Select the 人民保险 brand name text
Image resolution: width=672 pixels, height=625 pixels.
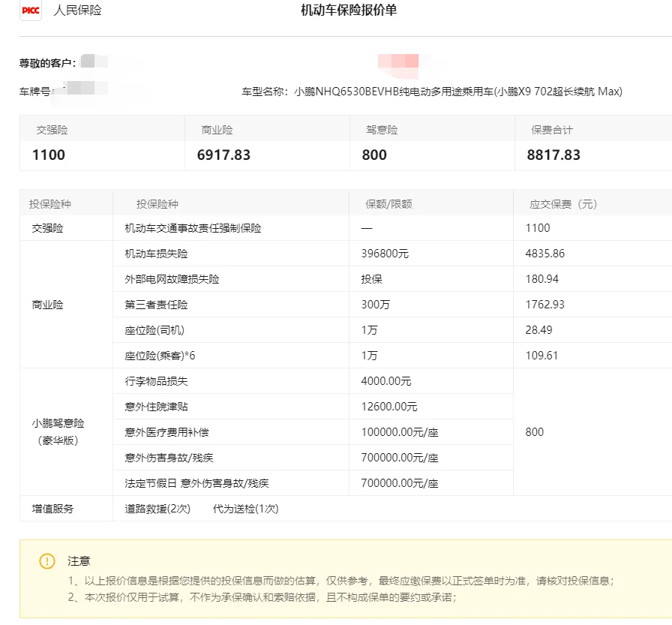coord(77,11)
